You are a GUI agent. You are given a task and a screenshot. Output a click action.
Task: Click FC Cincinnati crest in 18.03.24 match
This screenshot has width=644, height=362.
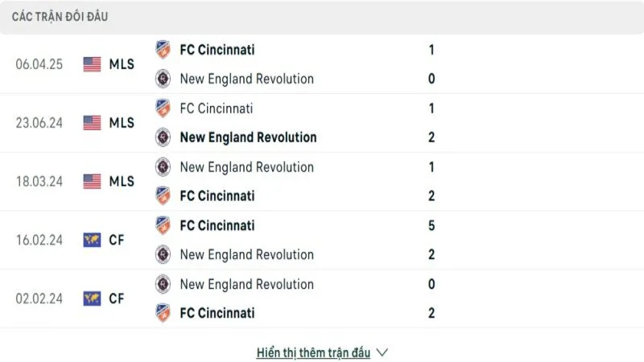coord(163,195)
